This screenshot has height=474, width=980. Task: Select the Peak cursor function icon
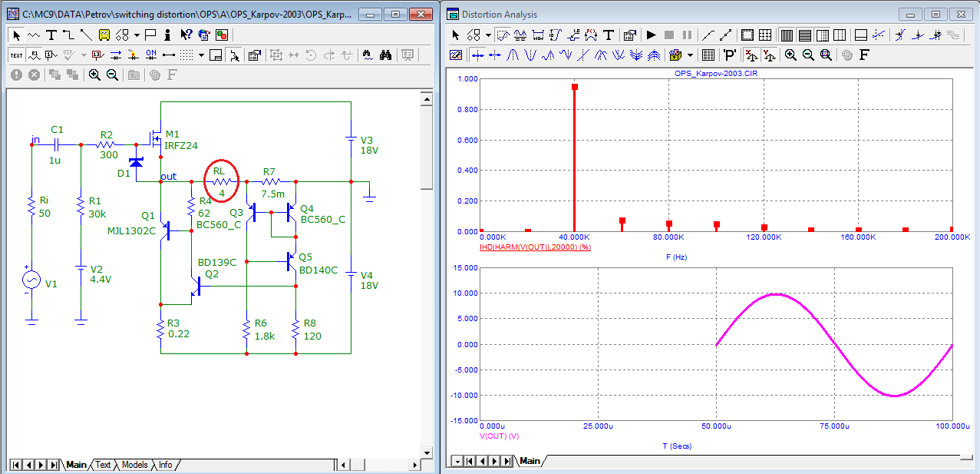coord(513,55)
